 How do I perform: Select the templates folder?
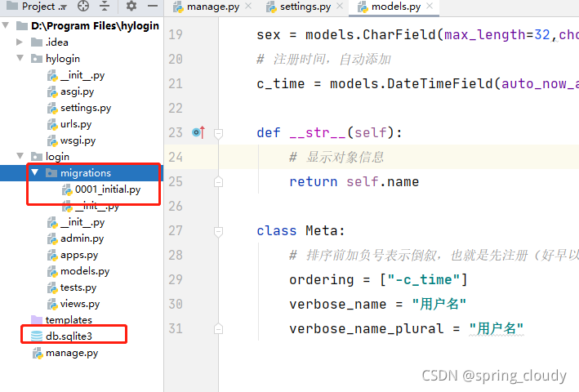tap(69, 319)
